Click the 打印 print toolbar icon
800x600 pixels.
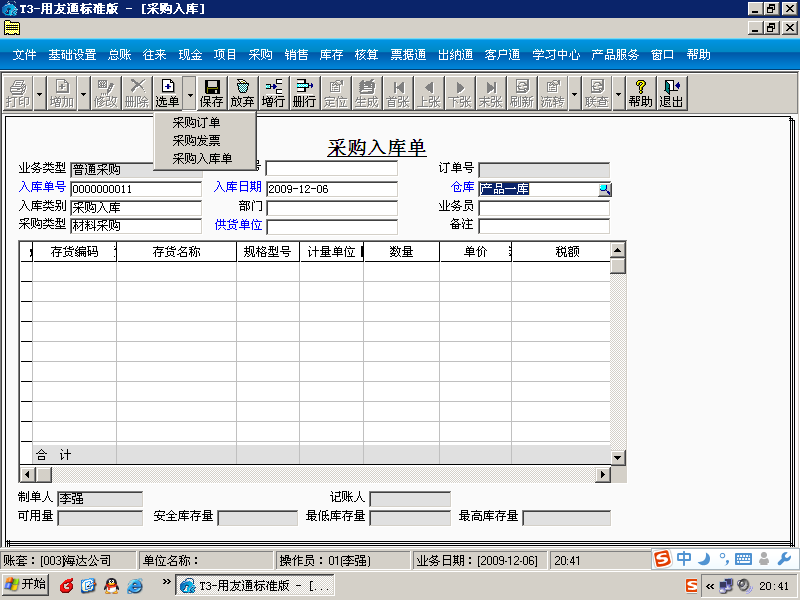18,93
